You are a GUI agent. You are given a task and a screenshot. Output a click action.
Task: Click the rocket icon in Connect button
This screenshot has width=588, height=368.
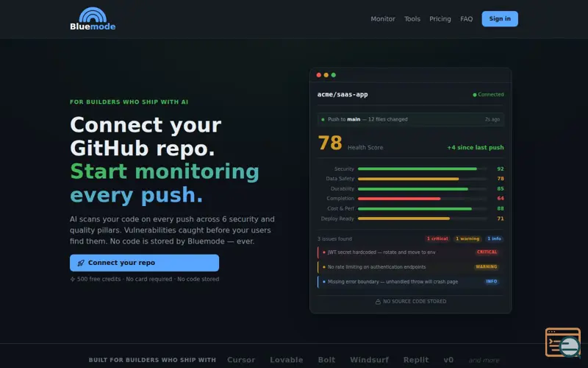[81, 263]
